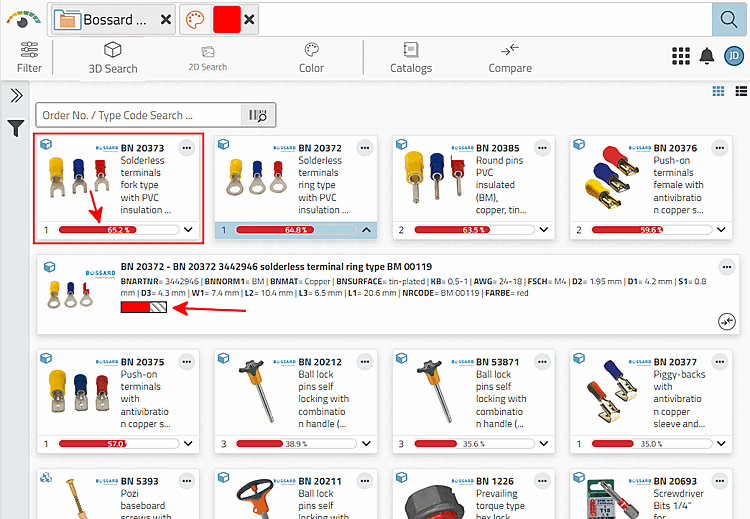Image resolution: width=750 pixels, height=519 pixels.
Task: Switch to list view
Action: tap(741, 91)
